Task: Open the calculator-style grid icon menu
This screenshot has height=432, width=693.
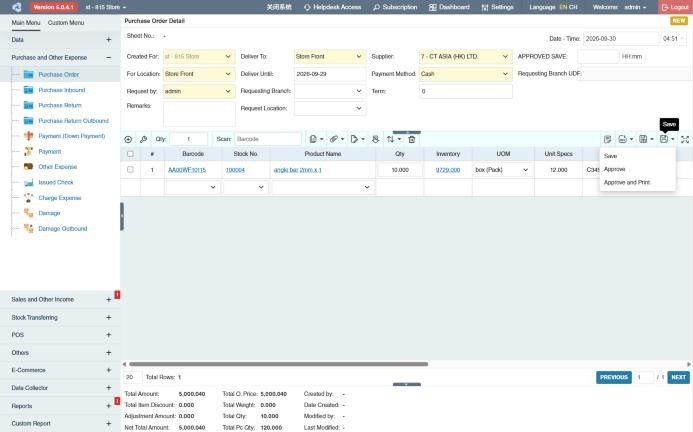Action: [x=646, y=139]
